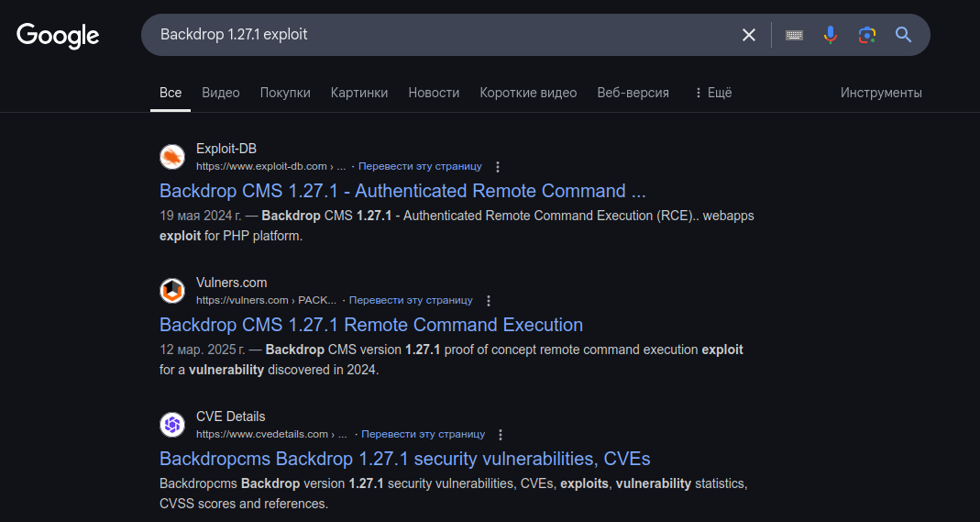
Task: Start voice search with microphone icon
Action: click(830, 35)
